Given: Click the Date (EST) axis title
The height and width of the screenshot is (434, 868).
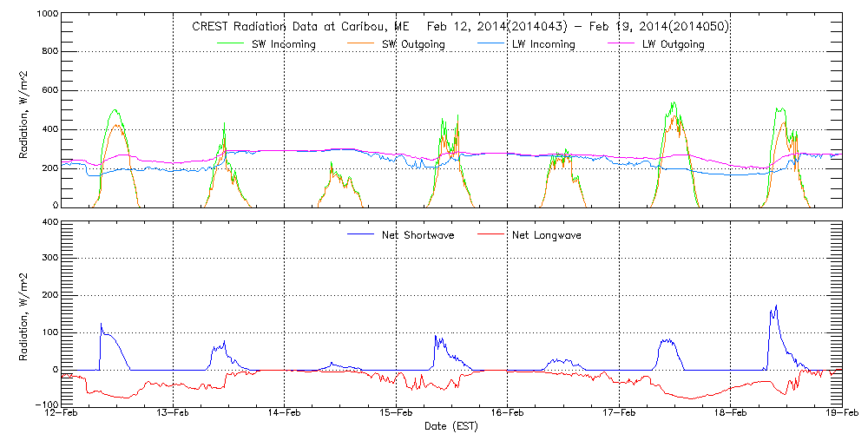Looking at the screenshot, I should point(451,426).
